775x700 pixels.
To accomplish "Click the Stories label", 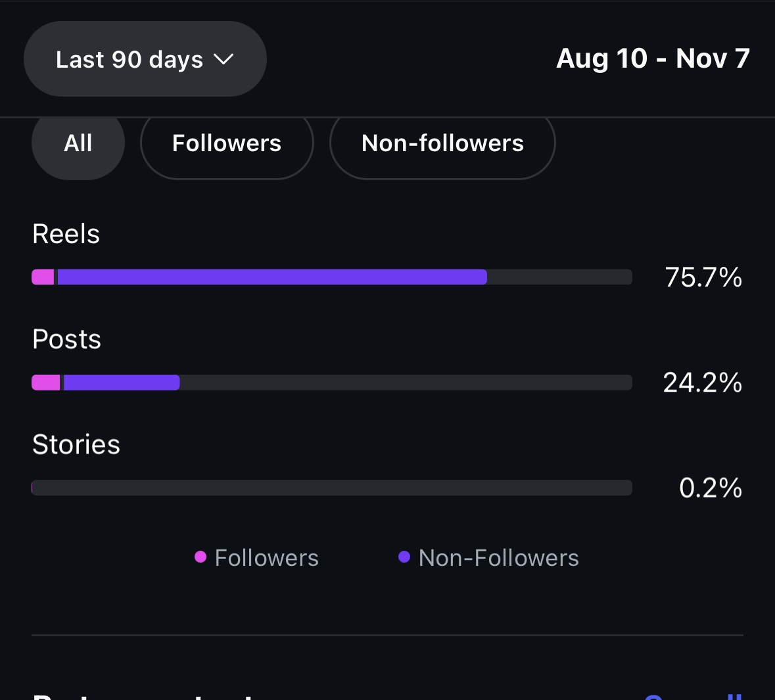I will [76, 444].
